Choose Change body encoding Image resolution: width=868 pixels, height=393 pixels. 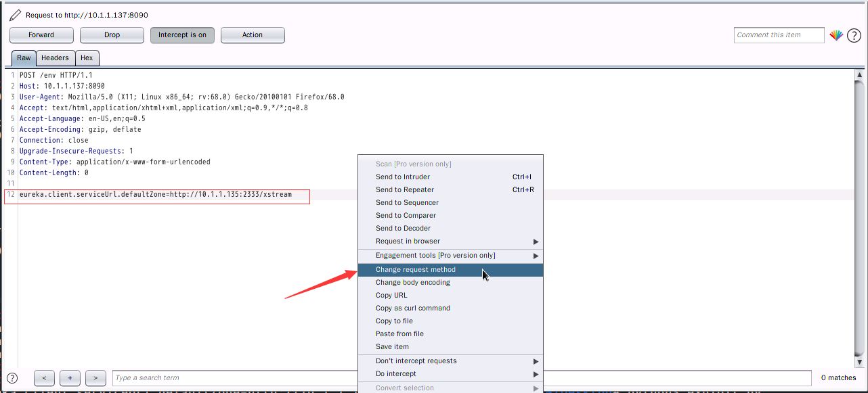tap(450, 282)
